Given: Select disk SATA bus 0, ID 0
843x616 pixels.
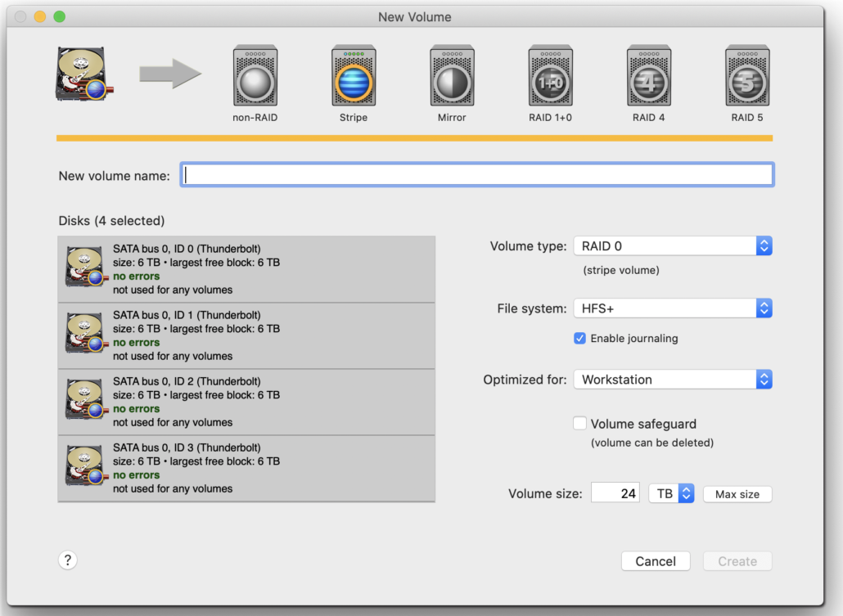Looking at the screenshot, I should 246,269.
